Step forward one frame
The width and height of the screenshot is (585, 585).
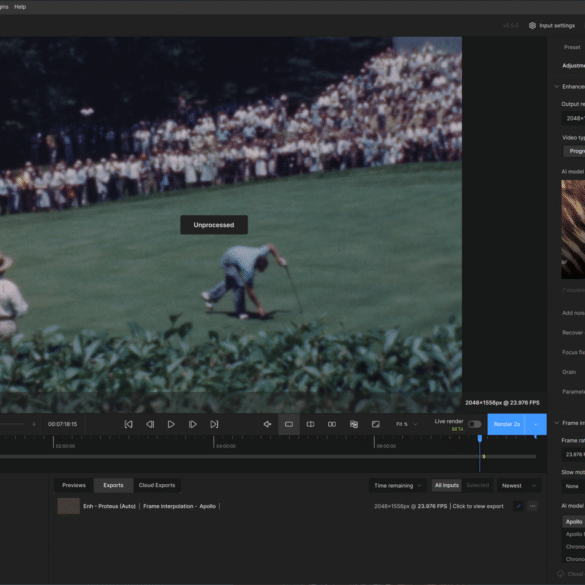193,424
